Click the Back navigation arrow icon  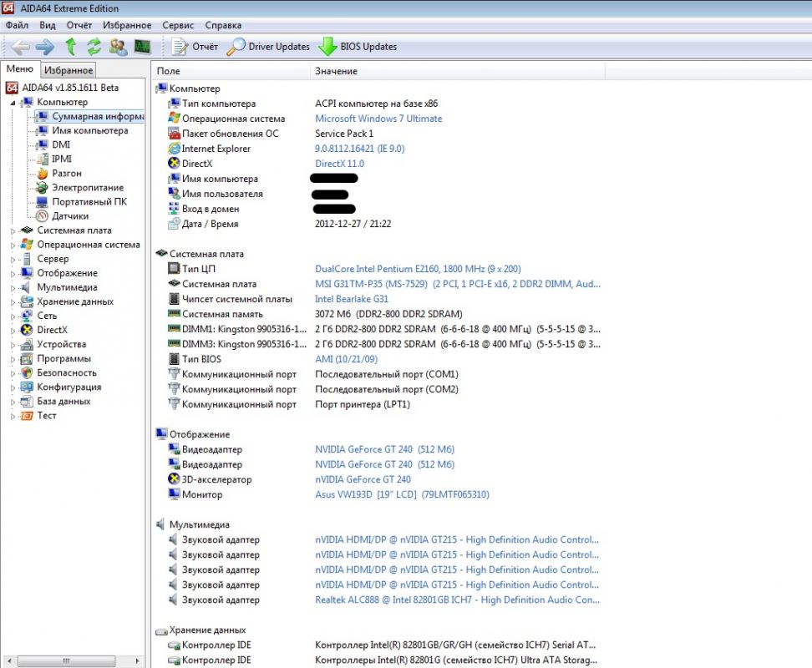pyautogui.click(x=21, y=47)
